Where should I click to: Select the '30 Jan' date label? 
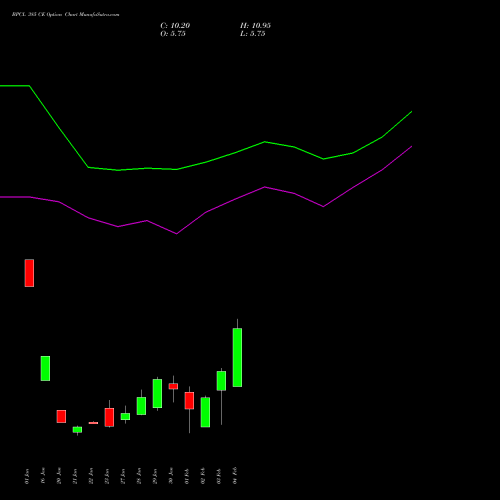click(171, 476)
